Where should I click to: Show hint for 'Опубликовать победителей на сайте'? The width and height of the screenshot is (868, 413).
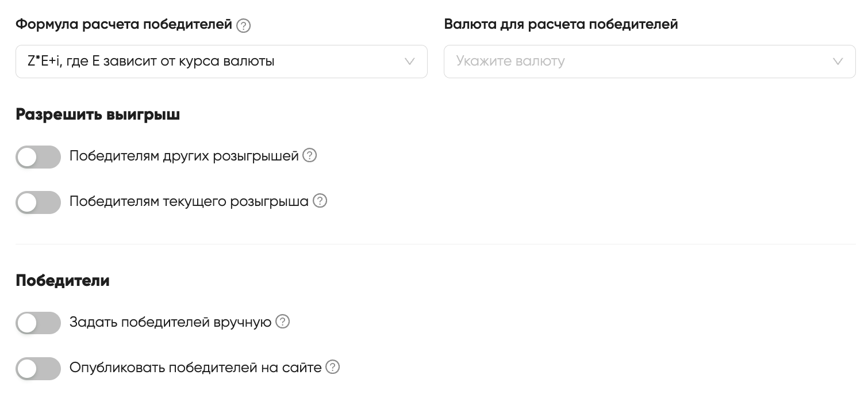point(332,367)
